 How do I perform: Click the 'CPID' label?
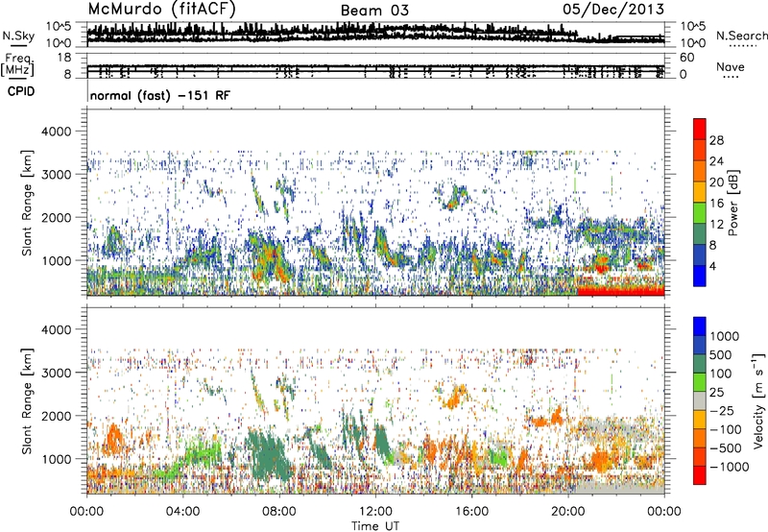pyautogui.click(x=21, y=91)
